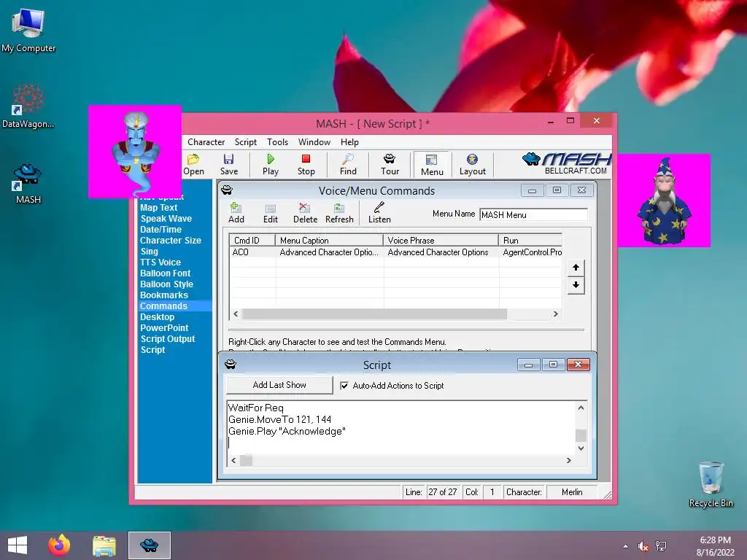747x560 pixels.
Task: Select Map Text in the sidebar
Action: coord(158,208)
